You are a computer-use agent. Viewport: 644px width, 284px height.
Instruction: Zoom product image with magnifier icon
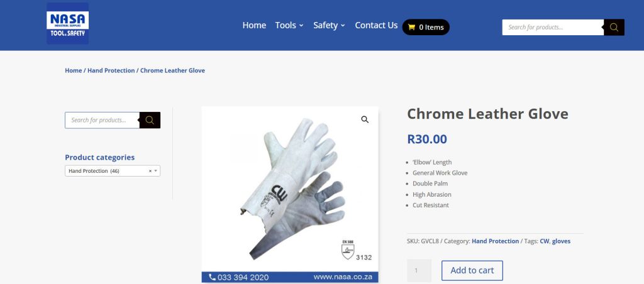tap(365, 119)
